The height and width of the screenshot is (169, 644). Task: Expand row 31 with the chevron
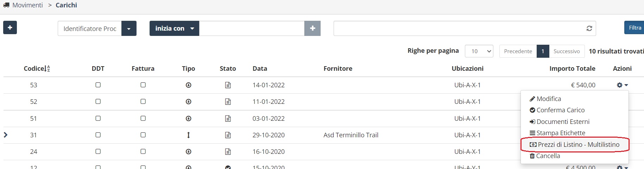pos(6,135)
